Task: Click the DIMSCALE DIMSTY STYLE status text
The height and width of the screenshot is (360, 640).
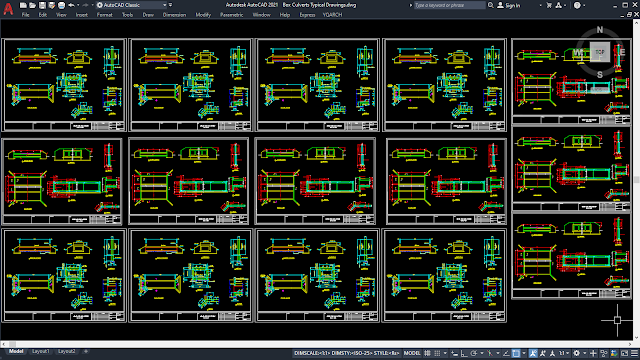Action: click(x=346, y=353)
